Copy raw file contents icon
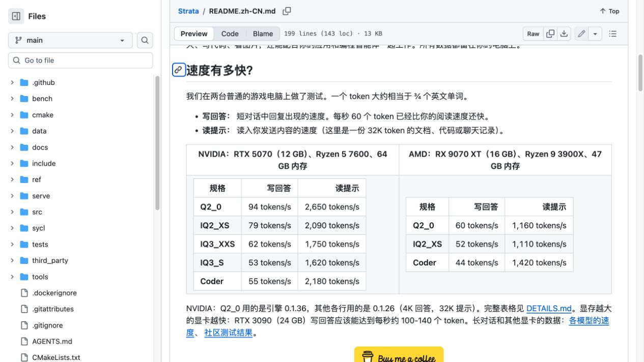644x362 pixels. coord(550,34)
